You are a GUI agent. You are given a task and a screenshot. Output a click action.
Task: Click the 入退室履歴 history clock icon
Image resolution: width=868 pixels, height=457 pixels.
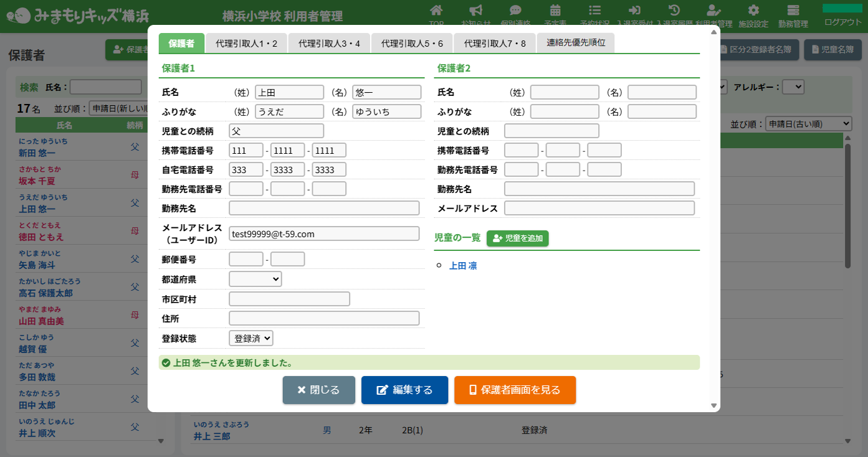(674, 11)
